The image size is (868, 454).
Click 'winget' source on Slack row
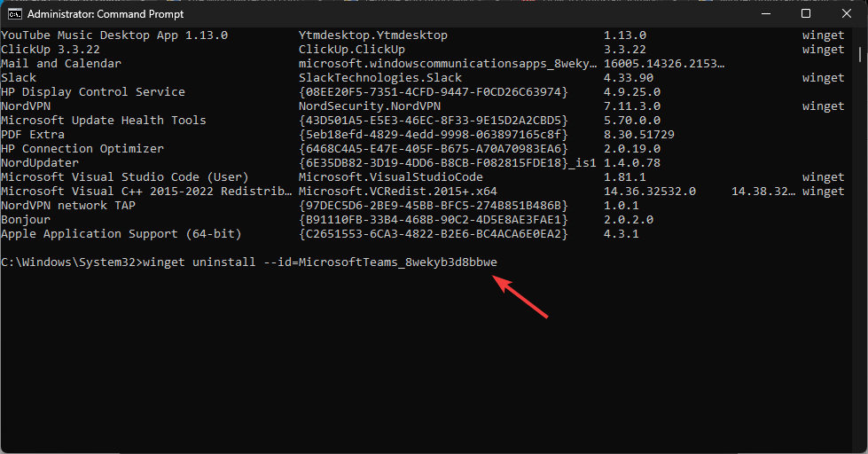(823, 78)
